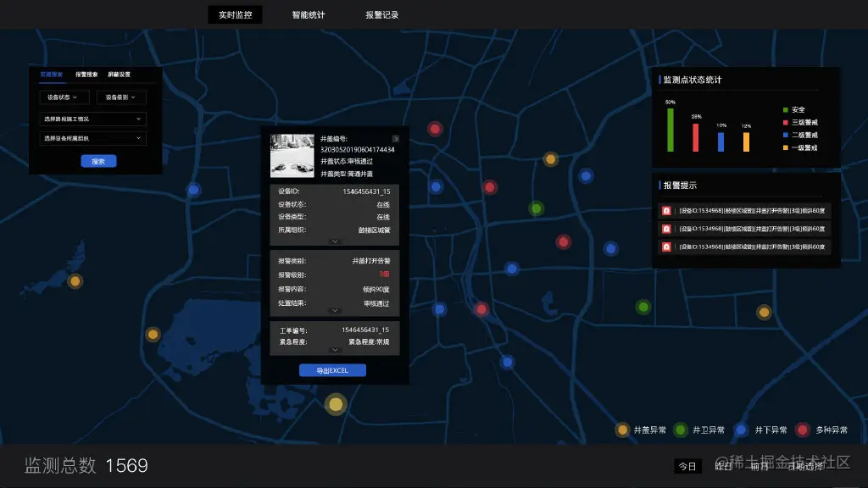Viewport: 868px width, 488px height.
Task: Click the red 28% chart bar
Action: tap(696, 137)
